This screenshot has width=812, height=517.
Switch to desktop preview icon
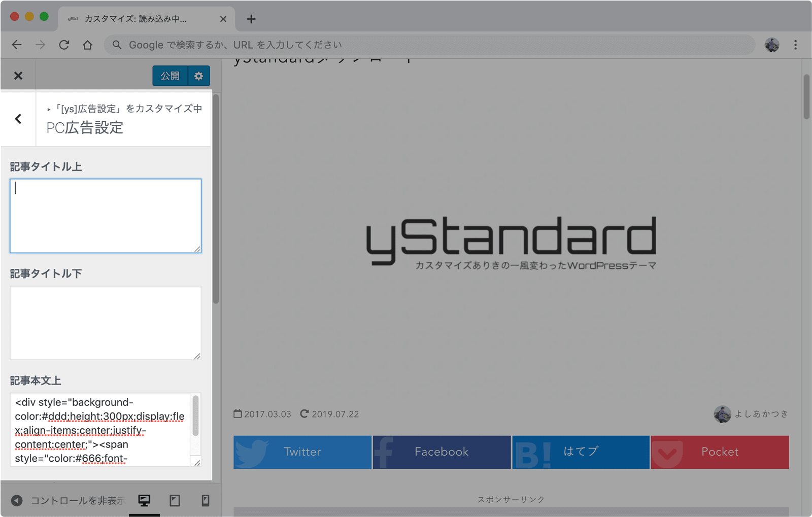pos(144,500)
